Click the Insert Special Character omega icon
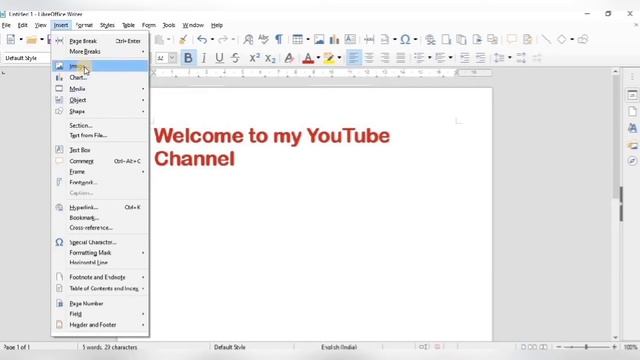 (405, 40)
